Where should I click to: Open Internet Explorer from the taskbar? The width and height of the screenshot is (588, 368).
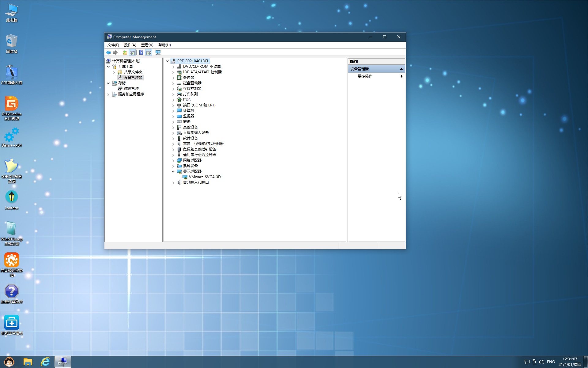pos(45,362)
